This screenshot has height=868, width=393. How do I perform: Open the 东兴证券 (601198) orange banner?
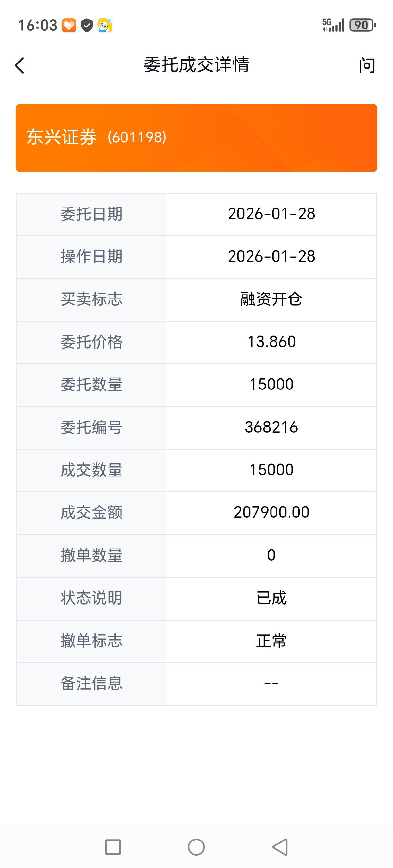click(196, 138)
